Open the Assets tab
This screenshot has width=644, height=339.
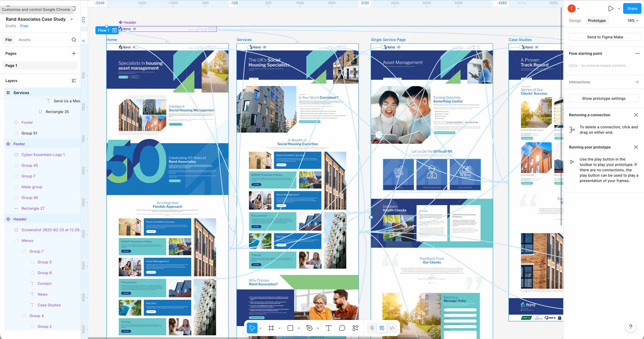pos(24,40)
